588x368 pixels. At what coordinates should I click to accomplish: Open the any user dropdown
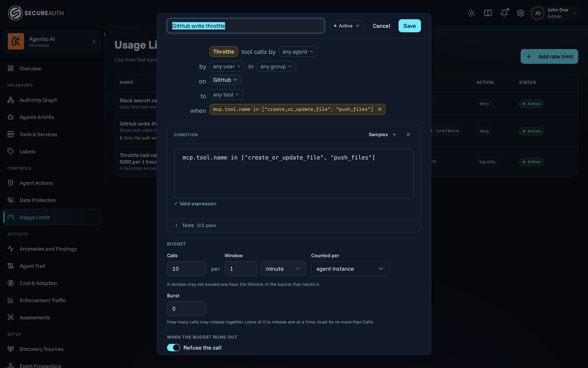pyautogui.click(x=227, y=66)
